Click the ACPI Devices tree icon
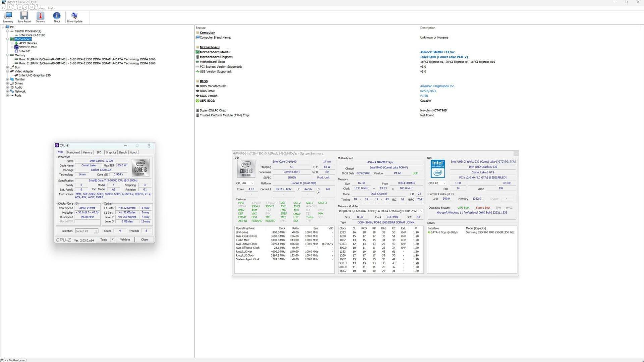Viewport: 644px width, 362px height. pyautogui.click(x=16, y=43)
